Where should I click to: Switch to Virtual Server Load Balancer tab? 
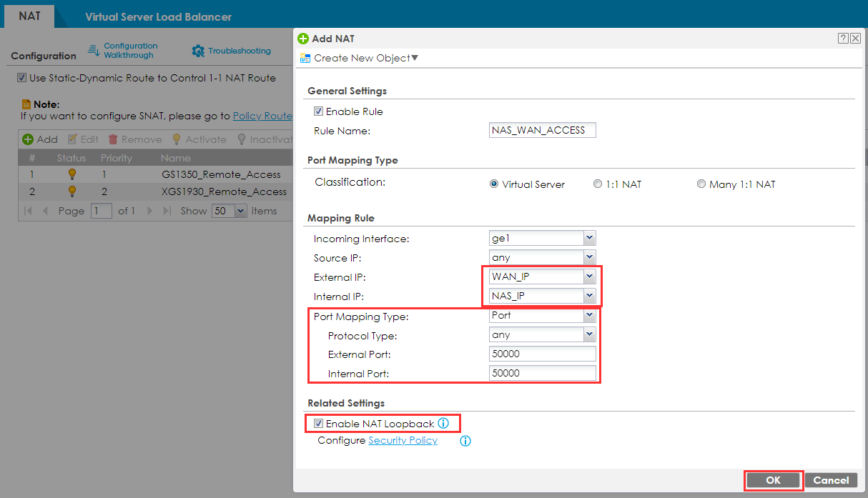[x=158, y=16]
